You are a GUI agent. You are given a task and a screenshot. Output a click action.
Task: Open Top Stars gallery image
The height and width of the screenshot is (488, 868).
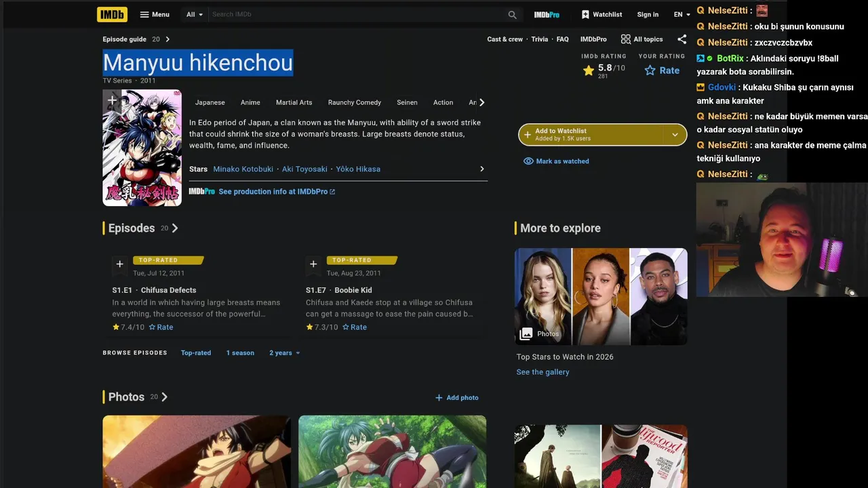(601, 297)
